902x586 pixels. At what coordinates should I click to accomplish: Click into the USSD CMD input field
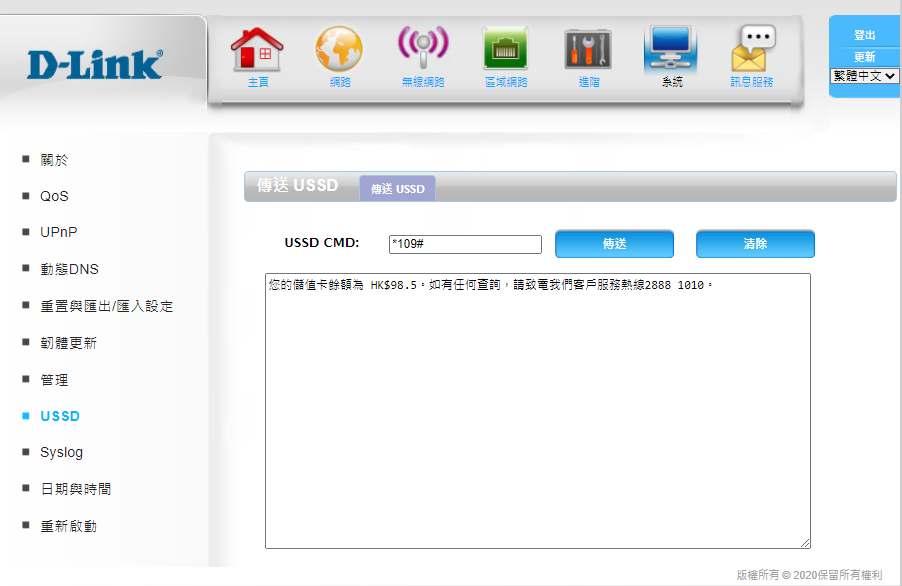465,244
